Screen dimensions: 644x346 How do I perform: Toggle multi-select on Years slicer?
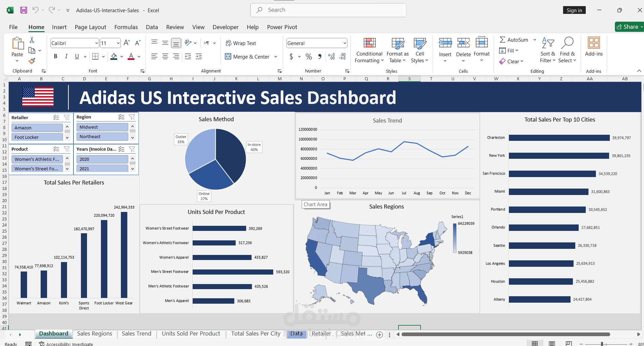point(122,149)
